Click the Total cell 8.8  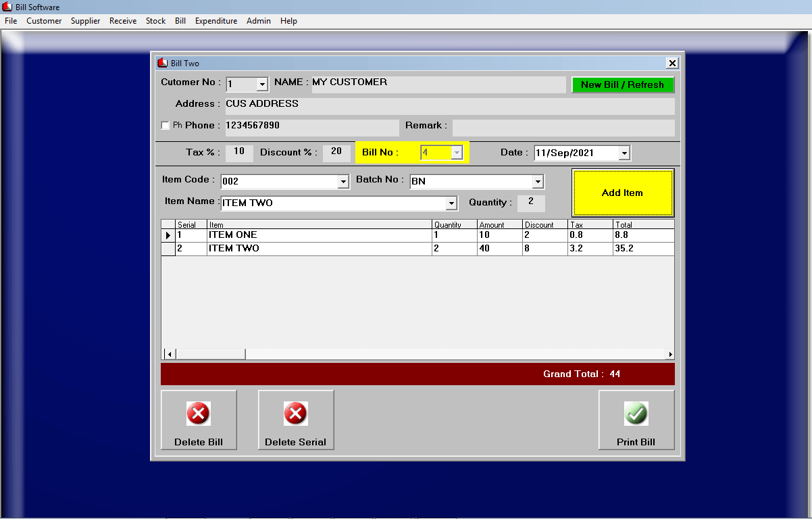click(644, 235)
